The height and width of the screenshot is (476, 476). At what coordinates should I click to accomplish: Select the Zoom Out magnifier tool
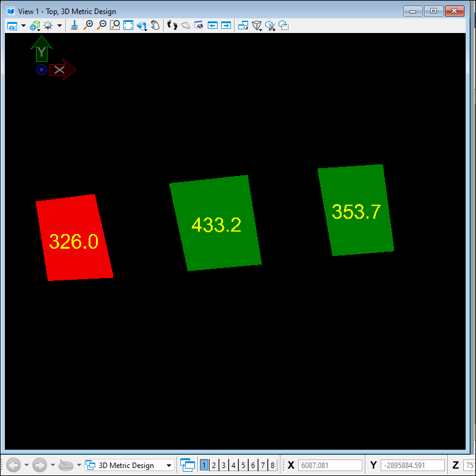[101, 25]
